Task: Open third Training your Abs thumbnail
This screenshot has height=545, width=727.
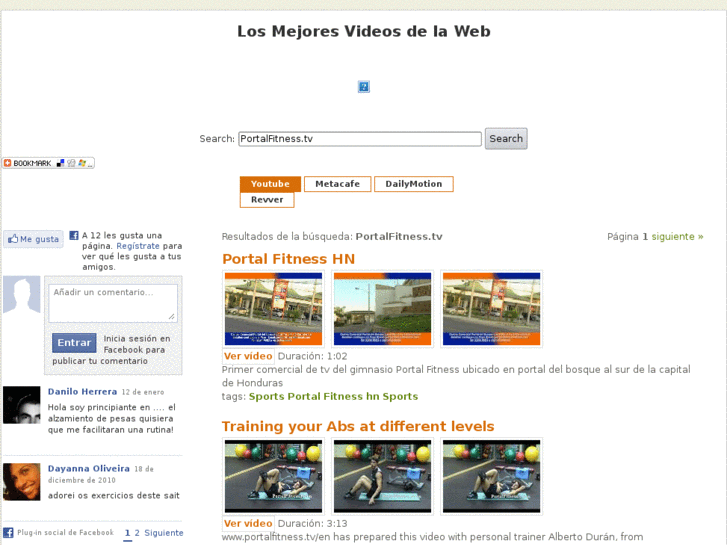Action: point(491,476)
